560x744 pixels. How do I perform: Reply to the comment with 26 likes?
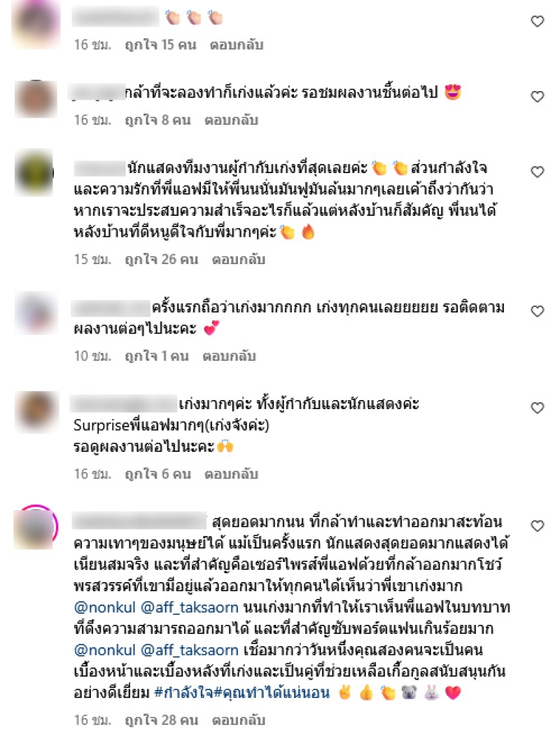(239, 259)
